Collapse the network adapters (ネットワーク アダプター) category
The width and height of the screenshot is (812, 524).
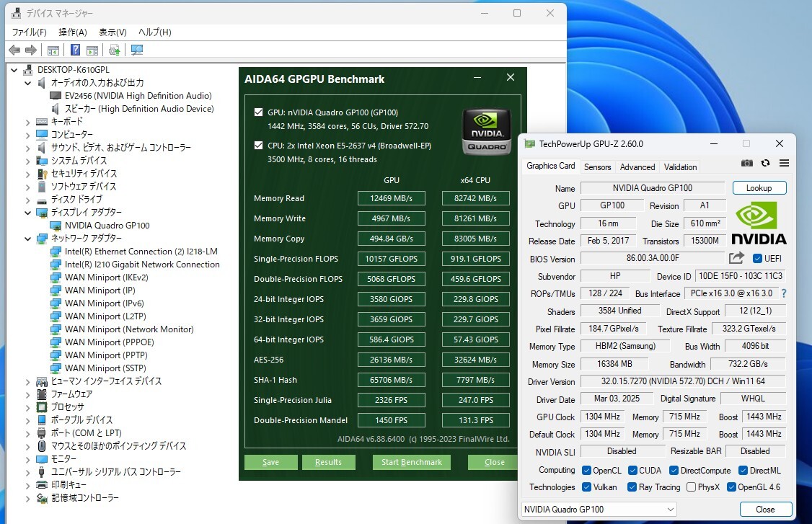point(28,239)
